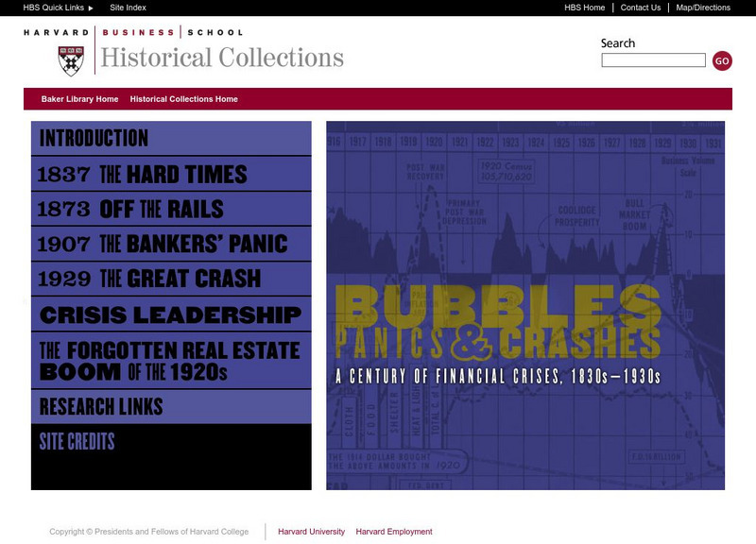Viewport: 756px width, 544px height.
Task: Visit the Harvard Employment footer link
Action: point(394,532)
